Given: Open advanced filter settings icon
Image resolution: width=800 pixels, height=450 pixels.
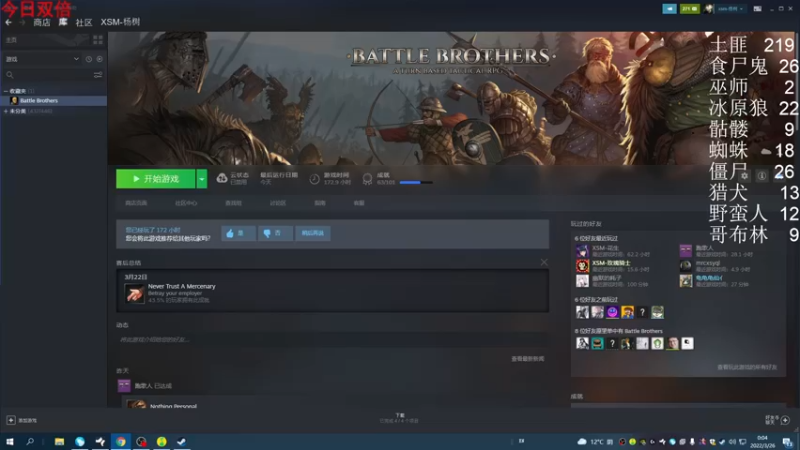Looking at the screenshot, I should [x=98, y=75].
